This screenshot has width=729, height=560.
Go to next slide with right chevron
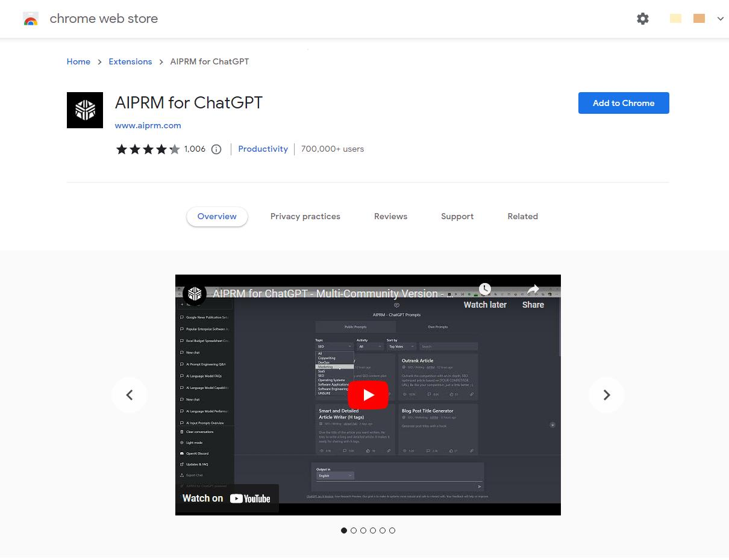click(x=607, y=395)
